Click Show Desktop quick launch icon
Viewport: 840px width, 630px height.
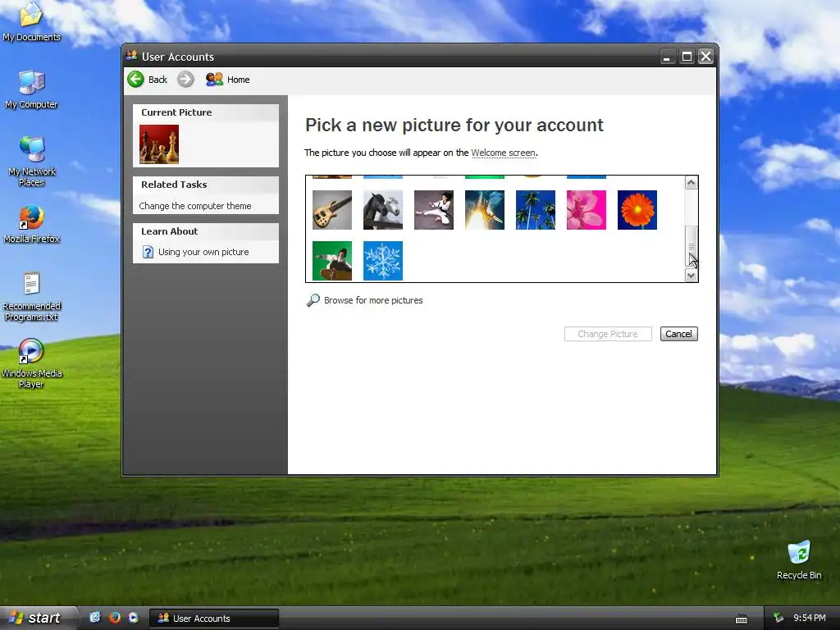(x=95, y=618)
